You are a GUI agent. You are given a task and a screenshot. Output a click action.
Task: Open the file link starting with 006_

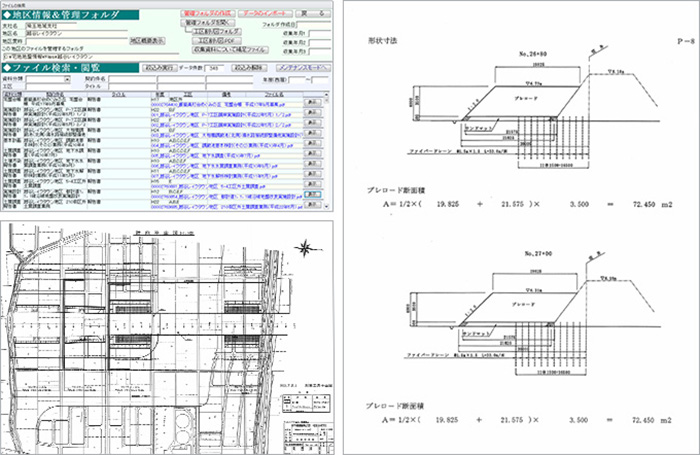(x=214, y=166)
